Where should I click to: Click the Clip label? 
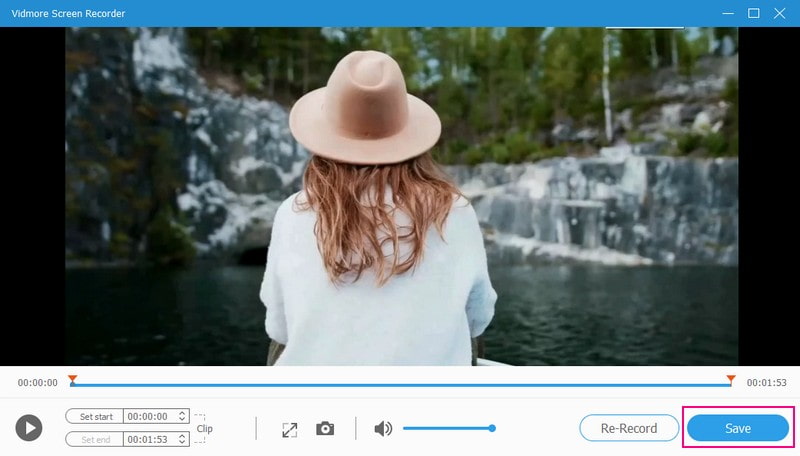click(x=204, y=428)
